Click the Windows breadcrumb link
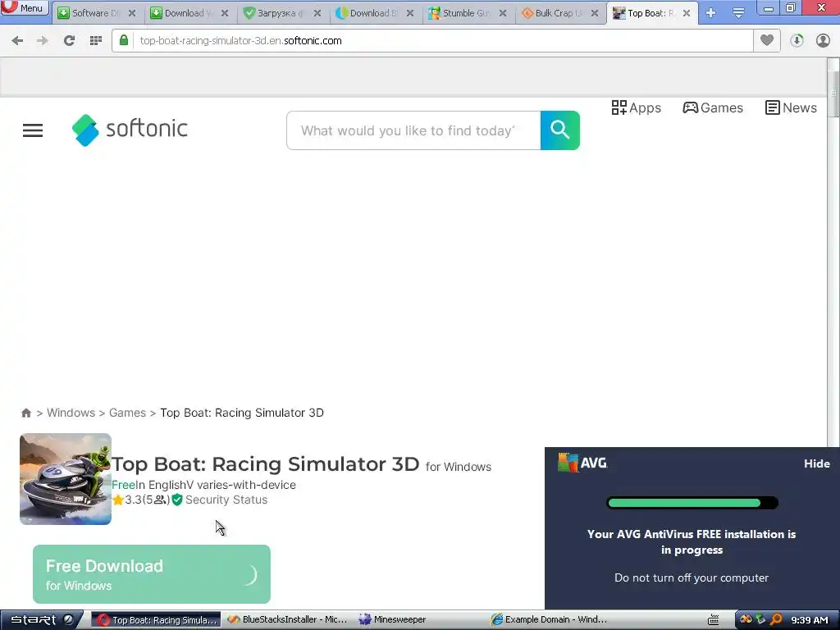This screenshot has width=840, height=630. (x=71, y=413)
